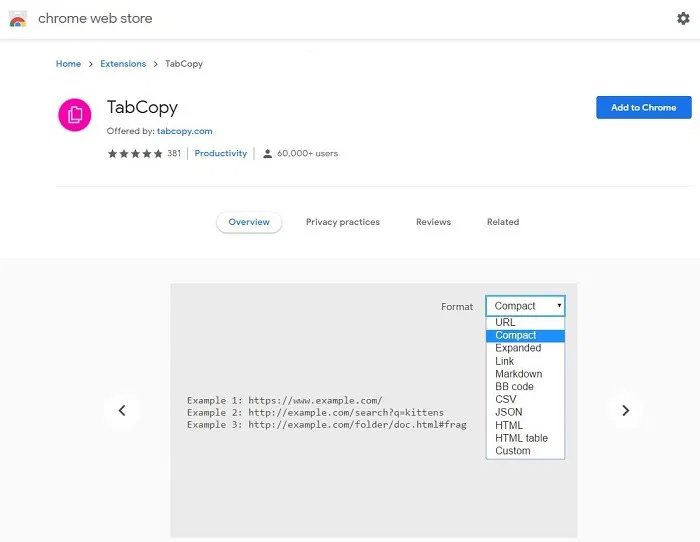Image resolution: width=700 pixels, height=542 pixels.
Task: Open the Reviews tab
Action: pyautogui.click(x=433, y=222)
